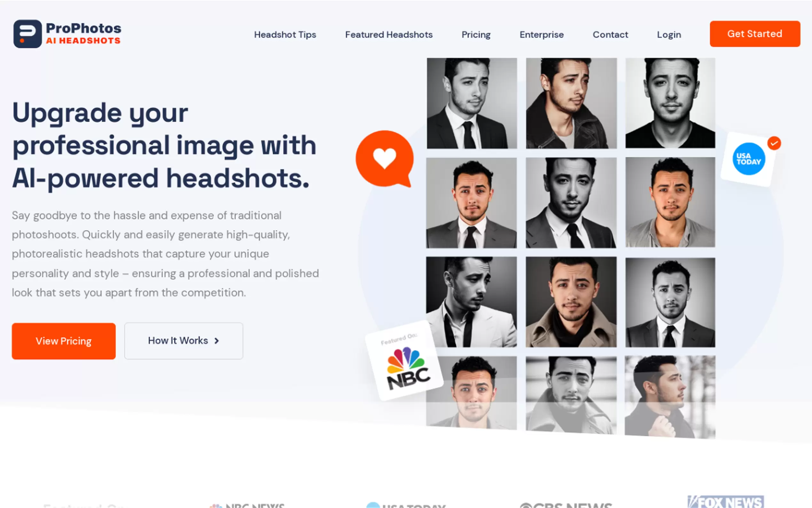Click the orange checkmark badge near USA Today
This screenshot has width=812, height=508.
tap(774, 143)
